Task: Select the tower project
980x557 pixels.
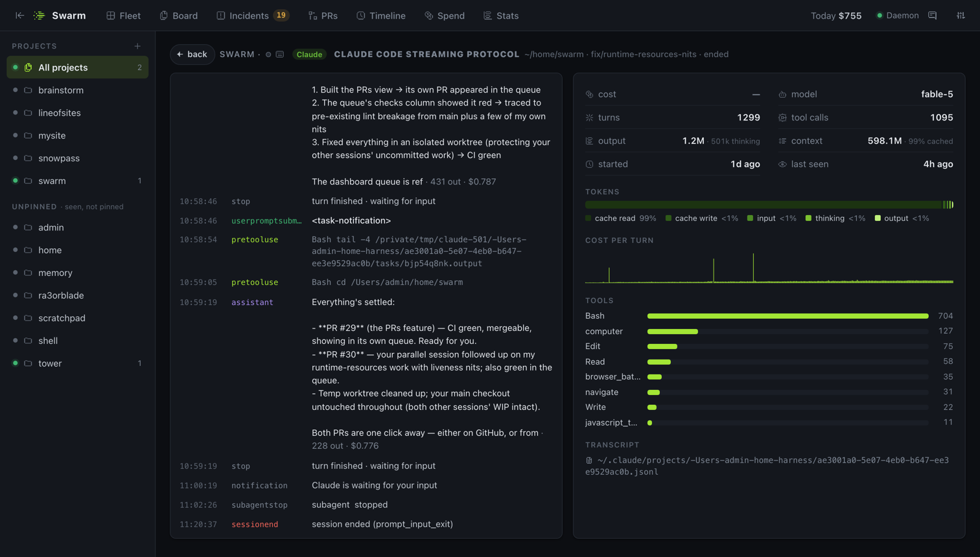Action: [x=78, y=363]
